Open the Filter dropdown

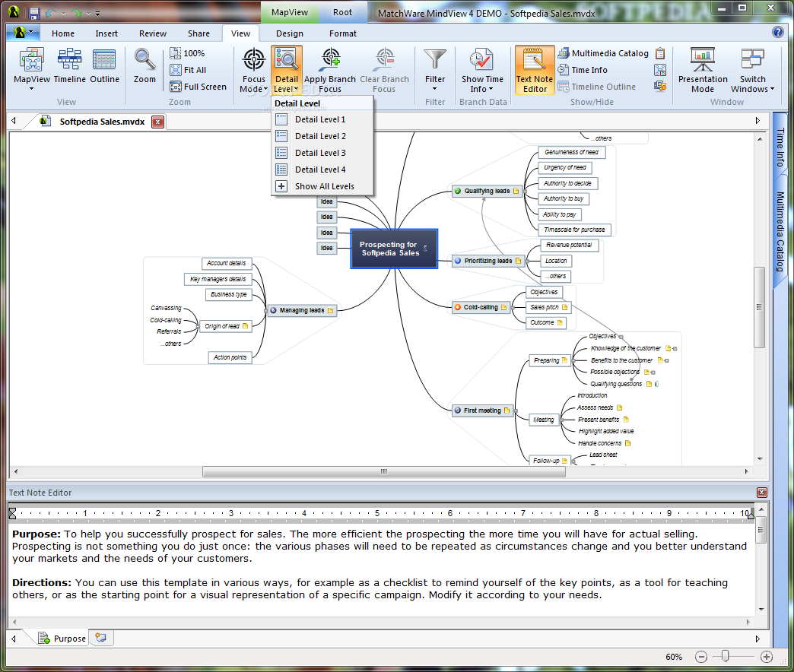tap(434, 71)
